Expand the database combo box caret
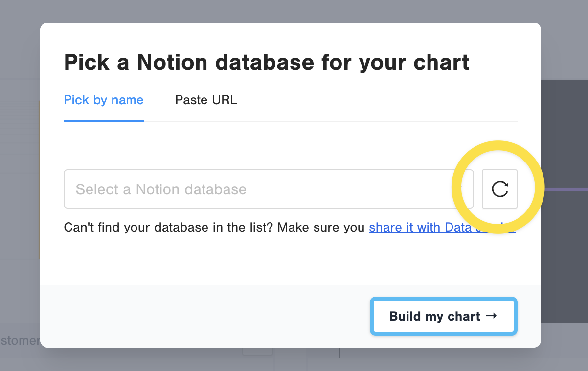This screenshot has width=588, height=371. click(461, 189)
